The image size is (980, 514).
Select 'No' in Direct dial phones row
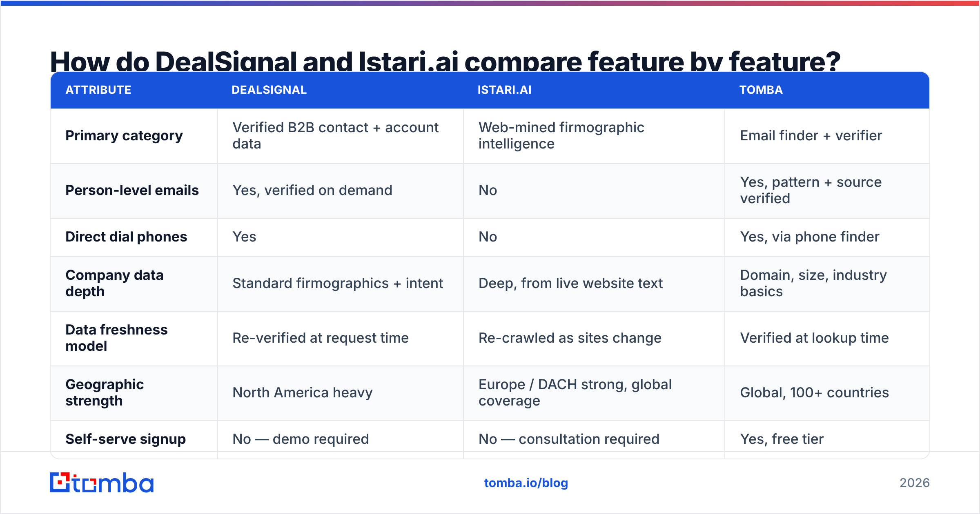tap(488, 237)
